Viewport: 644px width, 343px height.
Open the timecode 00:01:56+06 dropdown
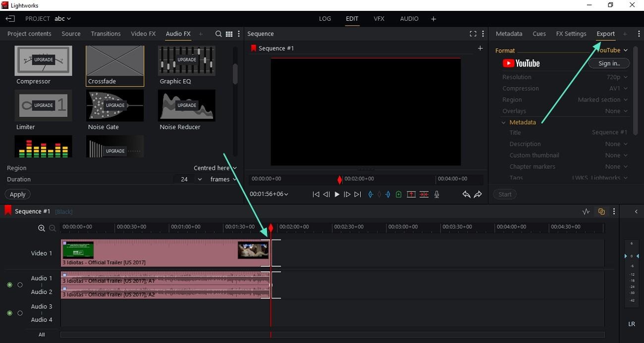pos(269,194)
